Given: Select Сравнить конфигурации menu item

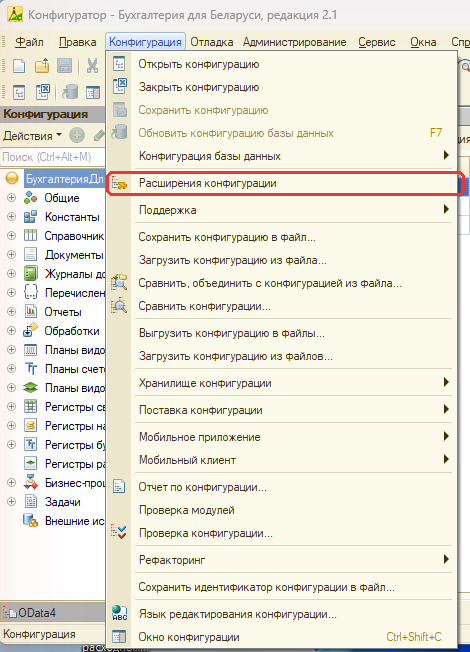Looking at the screenshot, I should pos(282,306).
